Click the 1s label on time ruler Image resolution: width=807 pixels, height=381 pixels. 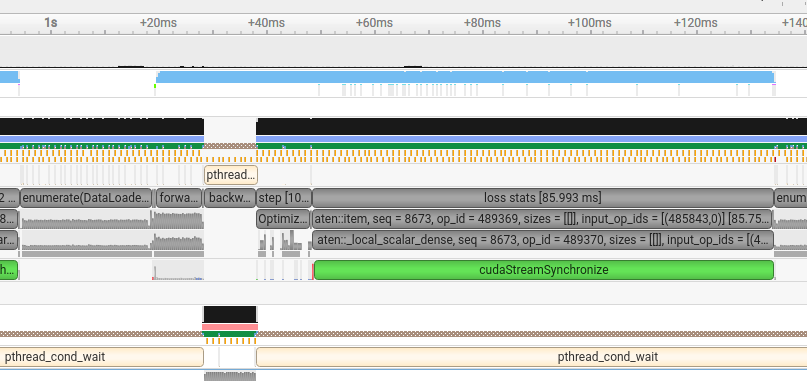(50, 23)
